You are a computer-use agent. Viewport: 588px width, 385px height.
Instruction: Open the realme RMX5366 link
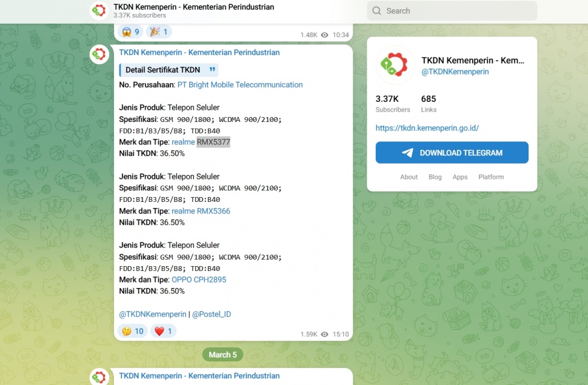point(201,211)
